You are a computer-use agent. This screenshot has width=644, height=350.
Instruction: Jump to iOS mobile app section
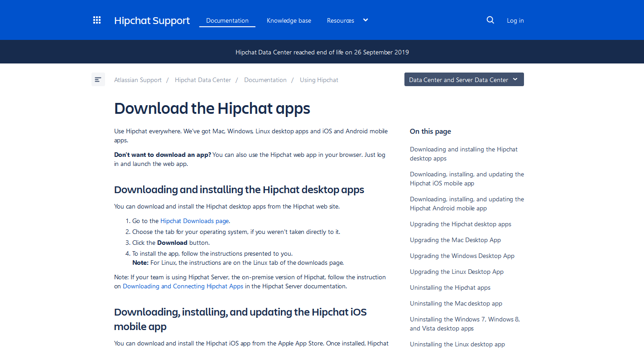click(x=467, y=179)
